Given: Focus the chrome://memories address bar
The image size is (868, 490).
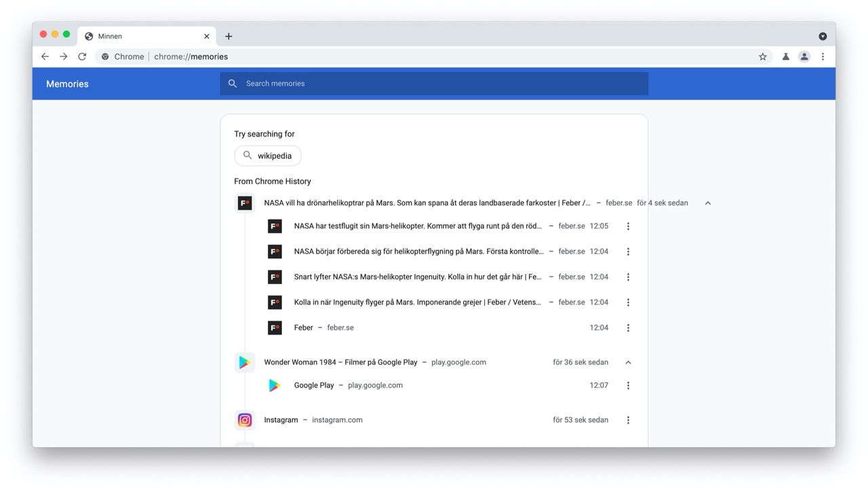Looking at the screenshot, I should coord(434,57).
